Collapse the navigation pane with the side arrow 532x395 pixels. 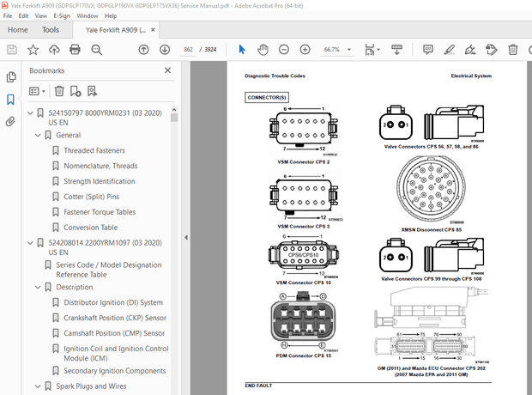point(186,237)
